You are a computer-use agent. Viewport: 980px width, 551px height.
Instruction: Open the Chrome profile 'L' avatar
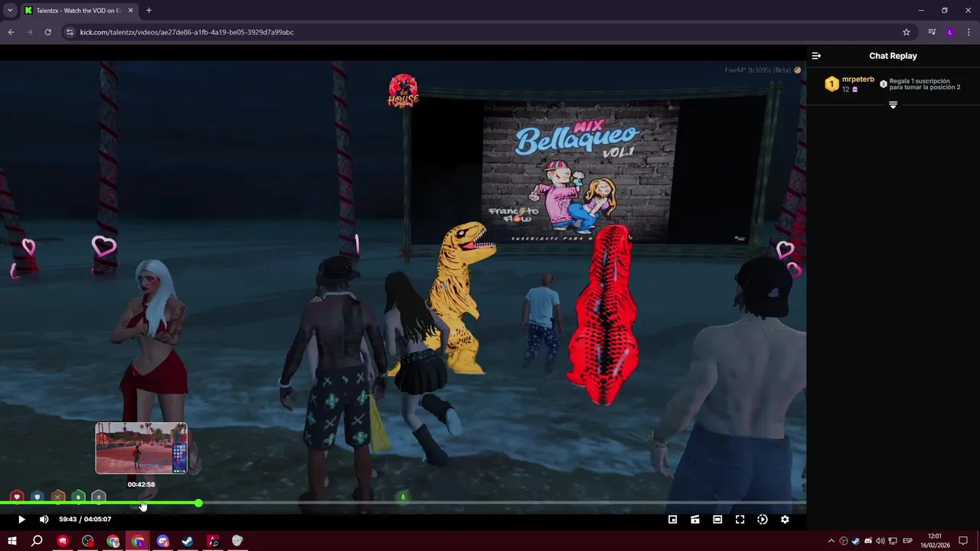pyautogui.click(x=950, y=32)
